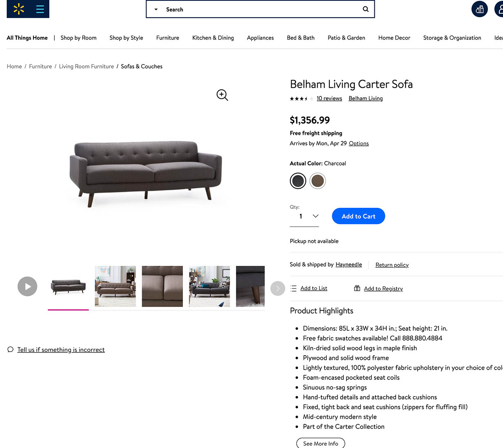
Task: Open the Furniture menu item
Action: point(168,38)
